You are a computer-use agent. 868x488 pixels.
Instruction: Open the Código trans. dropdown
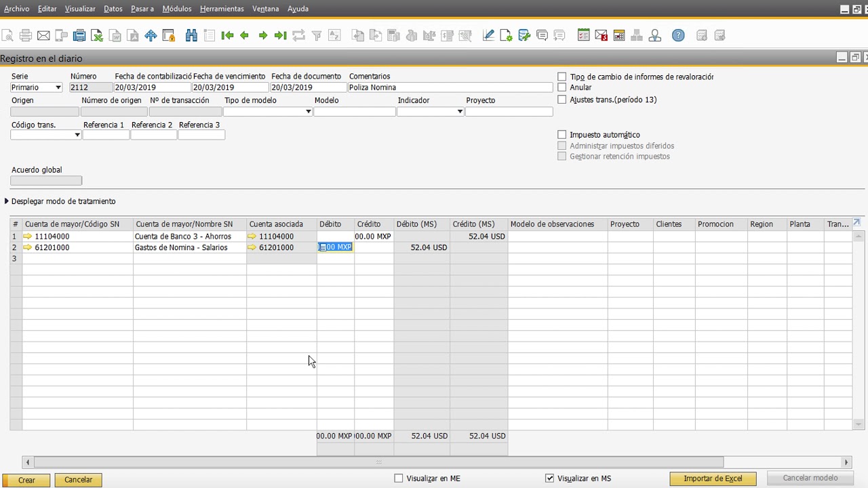[77, 135]
